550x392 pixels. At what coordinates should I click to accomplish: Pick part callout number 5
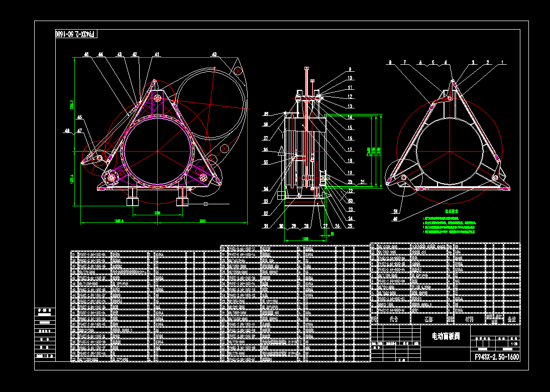[433, 62]
